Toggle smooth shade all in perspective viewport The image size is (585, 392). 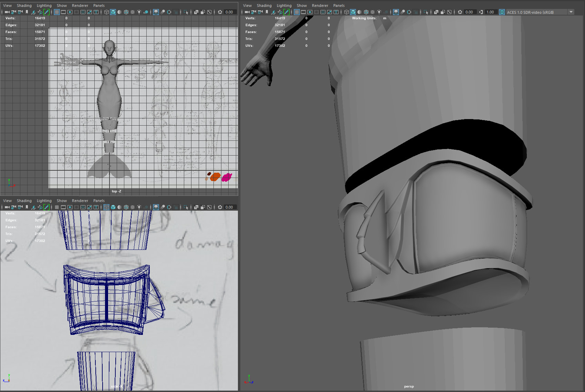pyautogui.click(x=353, y=12)
